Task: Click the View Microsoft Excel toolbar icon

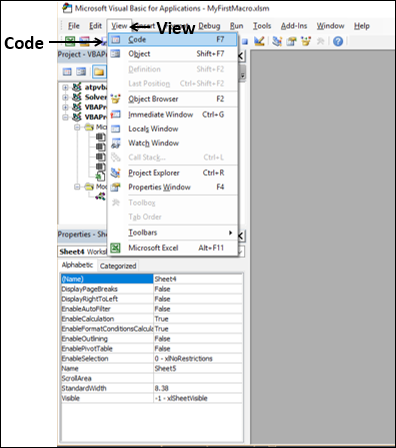Action: pos(70,41)
